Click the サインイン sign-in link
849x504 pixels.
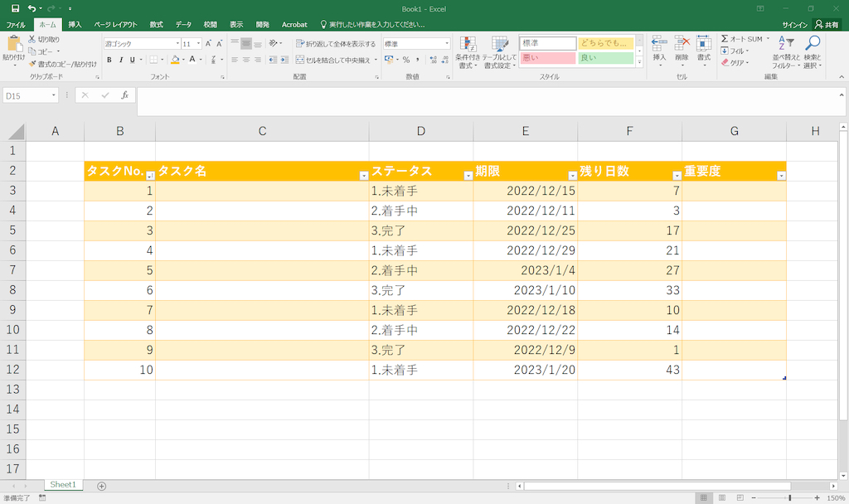(795, 25)
